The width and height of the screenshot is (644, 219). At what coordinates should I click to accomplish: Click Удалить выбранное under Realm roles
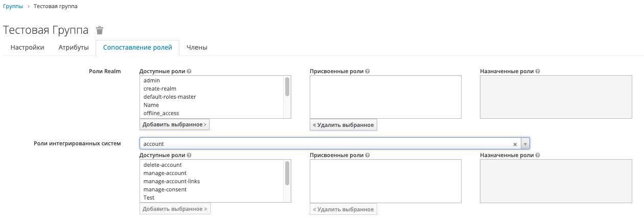343,125
